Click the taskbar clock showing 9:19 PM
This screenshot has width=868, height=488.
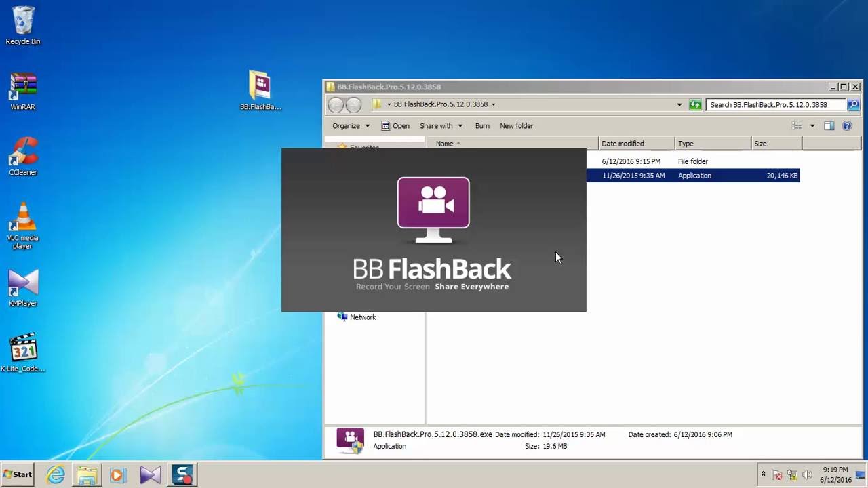[835, 474]
